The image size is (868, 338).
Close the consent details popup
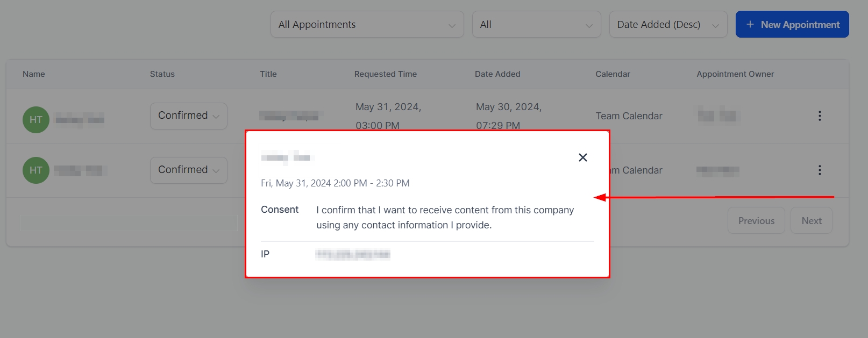582,157
